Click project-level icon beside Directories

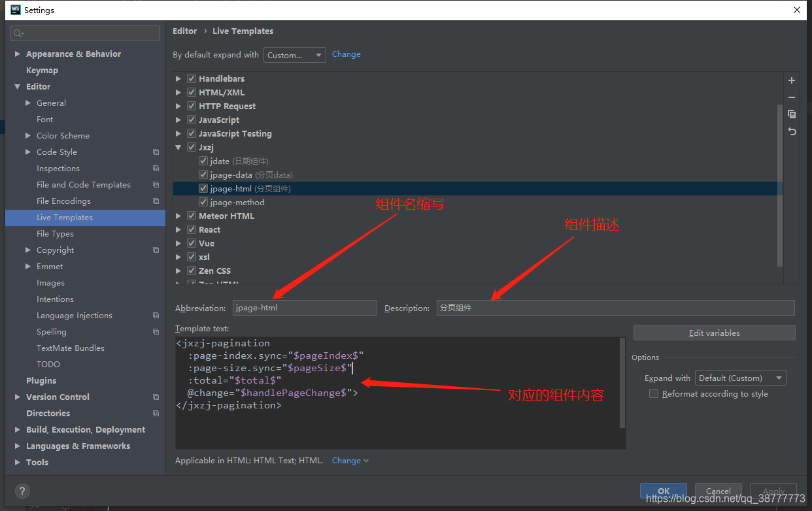156,414
